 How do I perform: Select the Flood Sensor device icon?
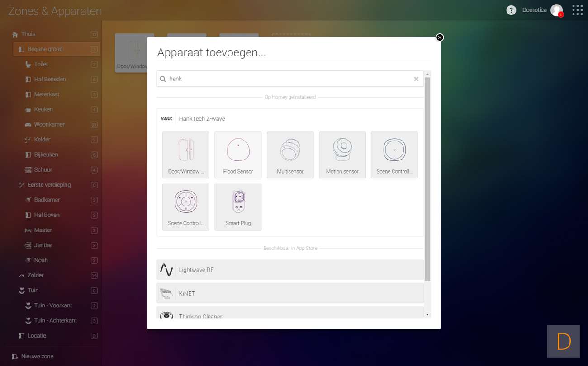click(x=238, y=155)
